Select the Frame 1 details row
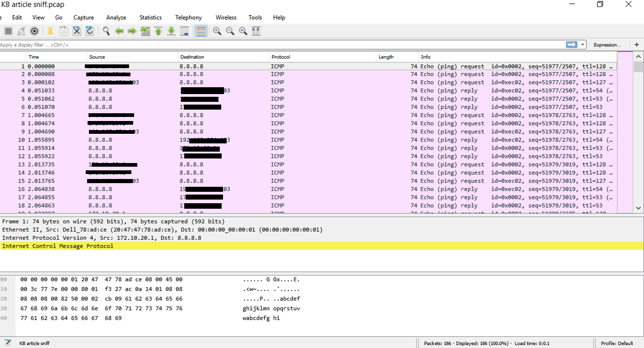The width and height of the screenshot is (644, 348). (322, 221)
